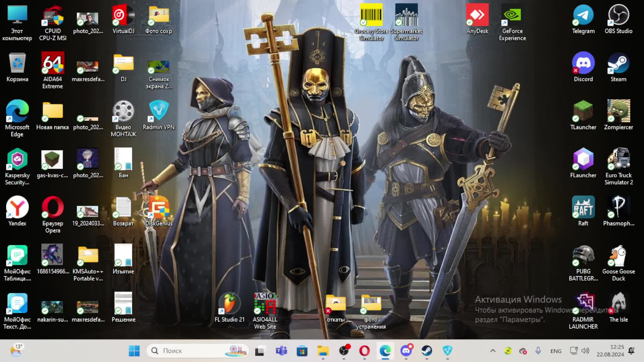
Task: Open clock and date 12:25 panel
Action: coord(610,351)
